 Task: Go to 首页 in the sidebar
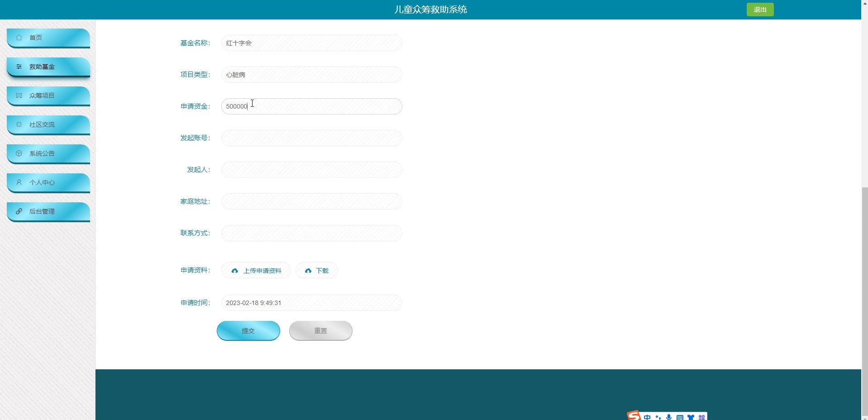point(48,38)
